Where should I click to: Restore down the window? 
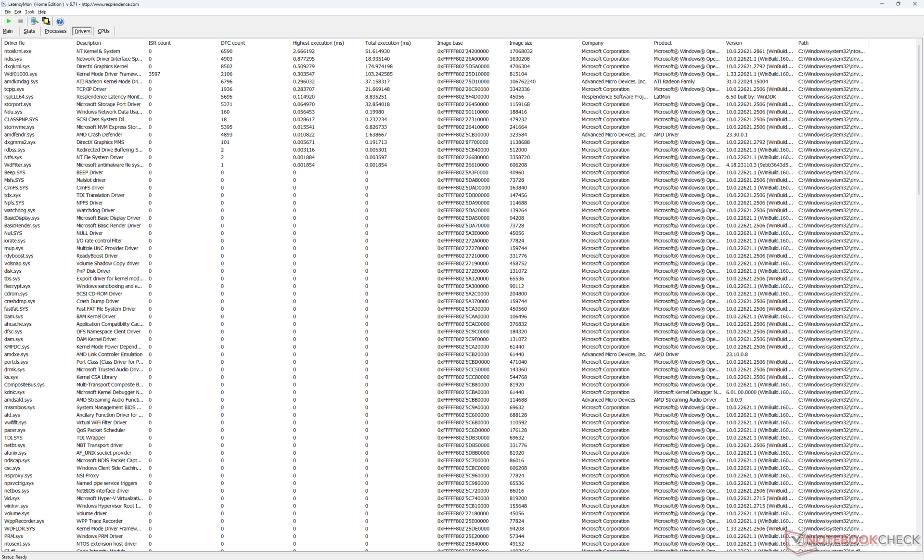pos(898,4)
